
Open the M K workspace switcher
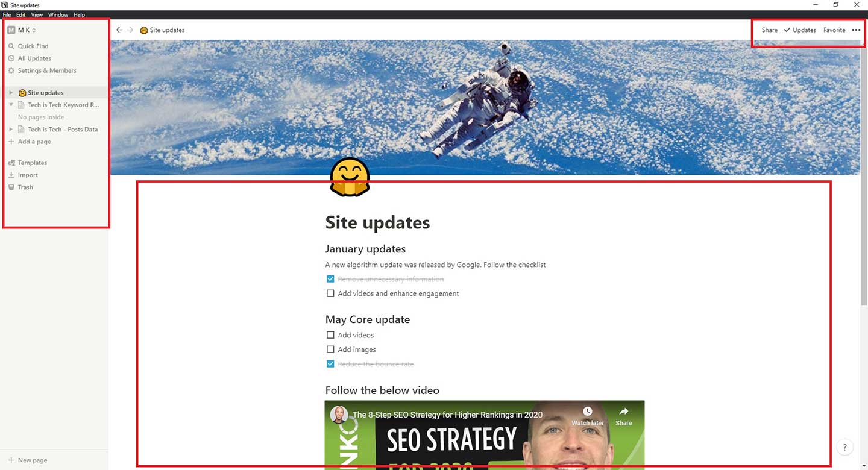tap(22, 30)
